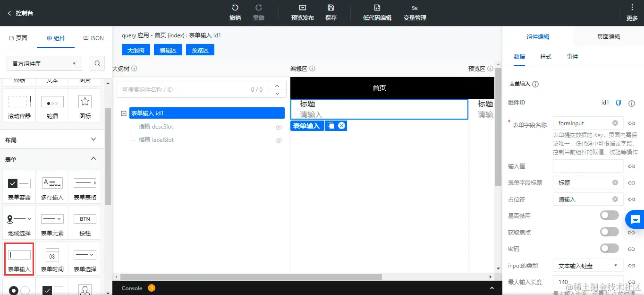The width and height of the screenshot is (644, 295).
Task: Click the 表单字段名称 formInput field
Action: [588, 123]
